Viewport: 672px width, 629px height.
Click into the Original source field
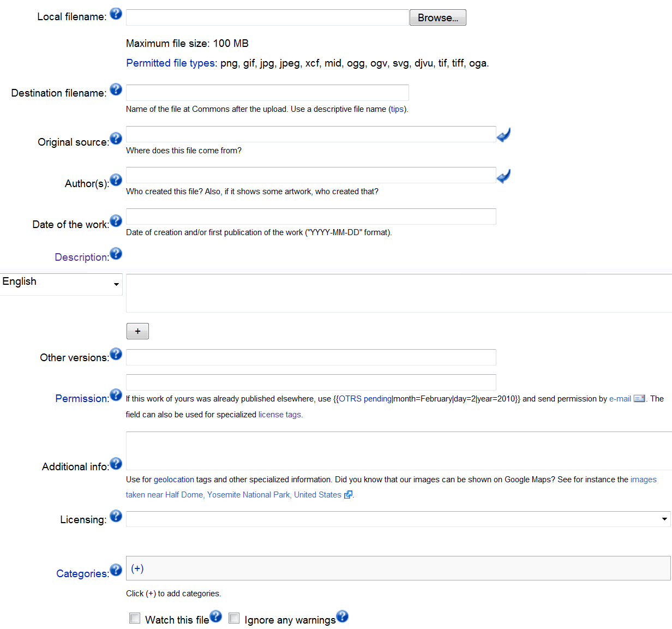[x=311, y=134]
